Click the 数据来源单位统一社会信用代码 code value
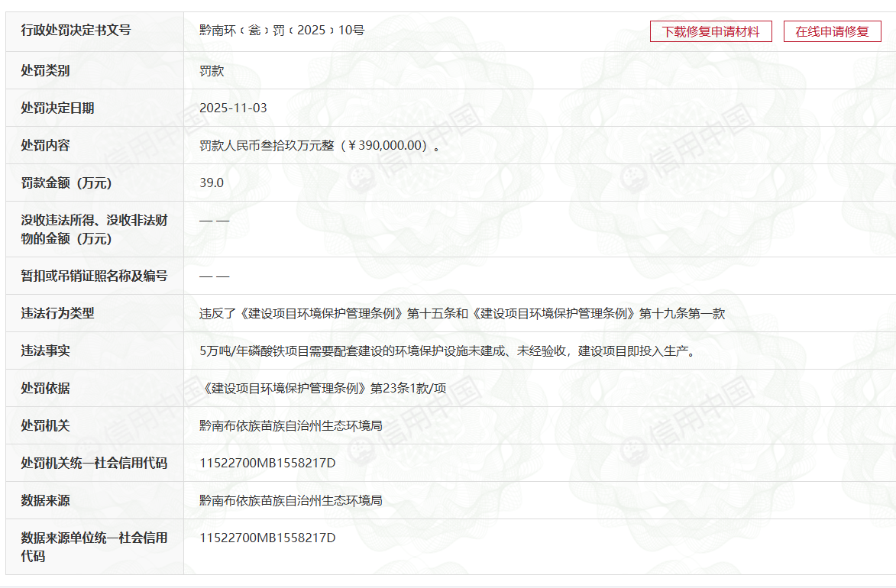This screenshot has height=588, width=896. 267,538
